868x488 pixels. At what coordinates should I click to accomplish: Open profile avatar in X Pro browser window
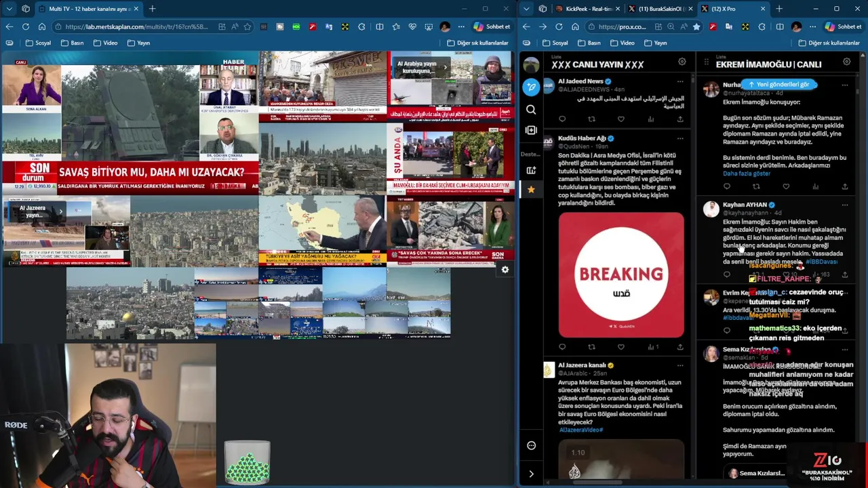[x=796, y=26]
